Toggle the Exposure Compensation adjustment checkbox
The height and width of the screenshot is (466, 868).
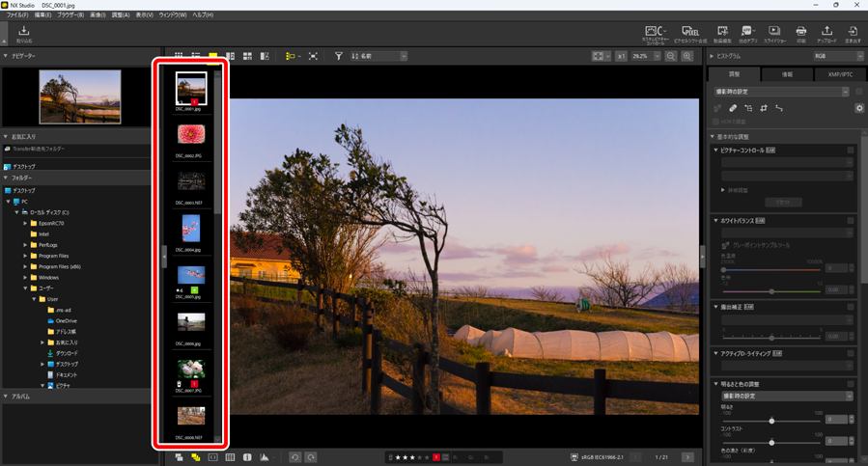851,307
